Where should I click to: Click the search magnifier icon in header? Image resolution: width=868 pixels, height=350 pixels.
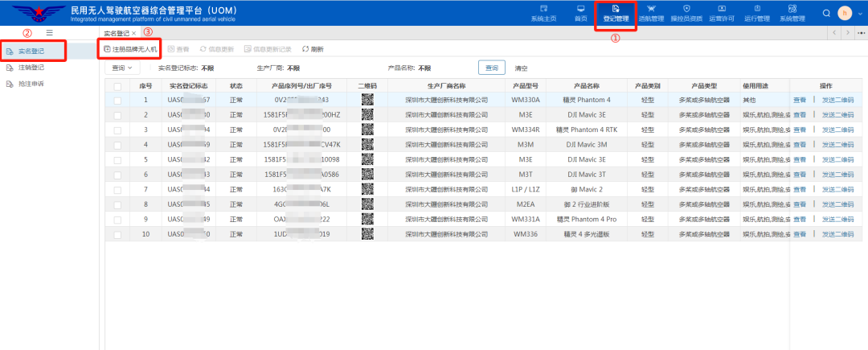(826, 13)
